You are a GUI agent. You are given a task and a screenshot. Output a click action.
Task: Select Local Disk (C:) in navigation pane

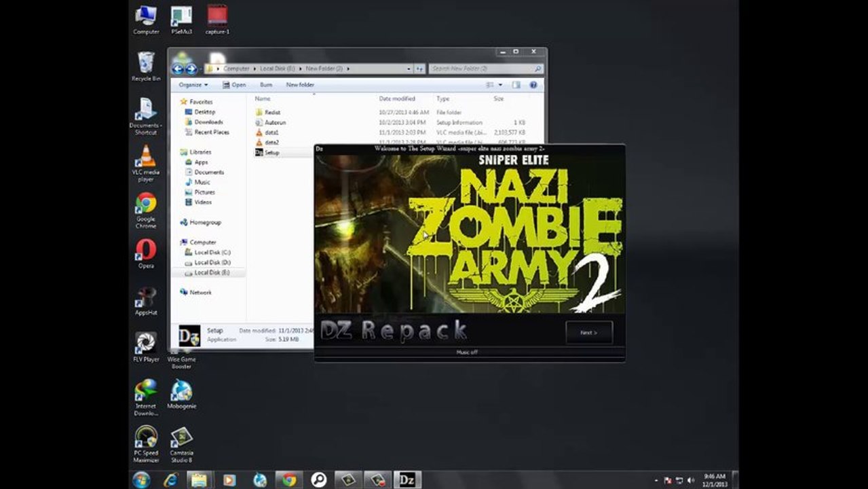tap(212, 252)
